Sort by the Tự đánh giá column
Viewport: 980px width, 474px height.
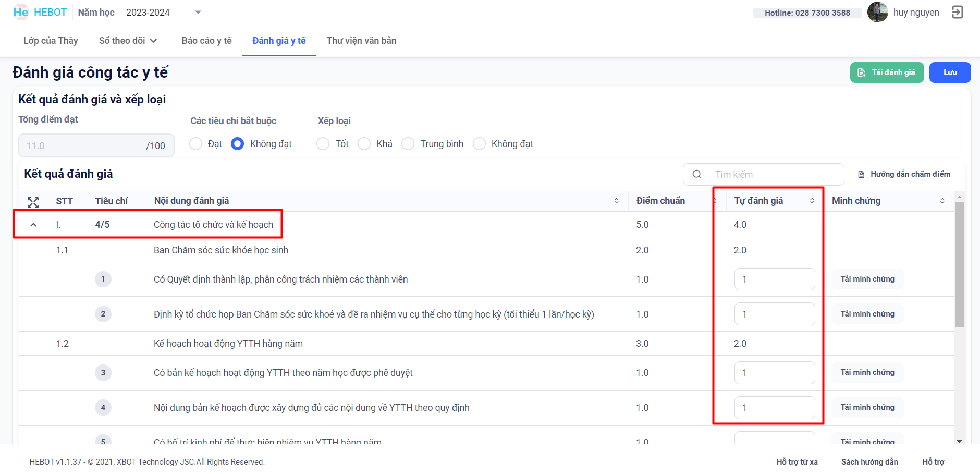pyautogui.click(x=812, y=201)
